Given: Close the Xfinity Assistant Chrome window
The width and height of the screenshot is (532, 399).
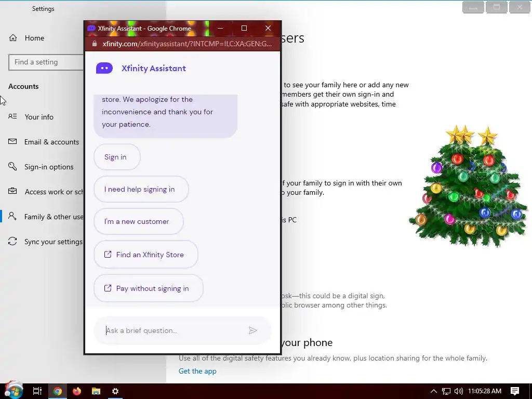Looking at the screenshot, I should pyautogui.click(x=268, y=28).
